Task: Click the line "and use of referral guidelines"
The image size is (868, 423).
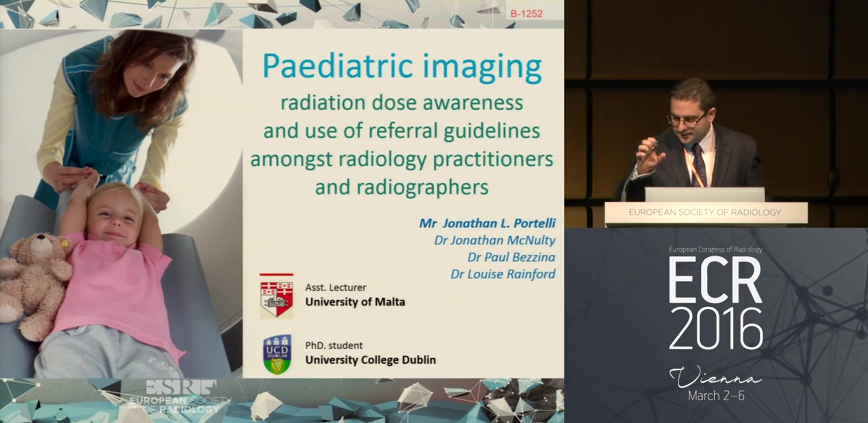Action: pyautogui.click(x=402, y=130)
